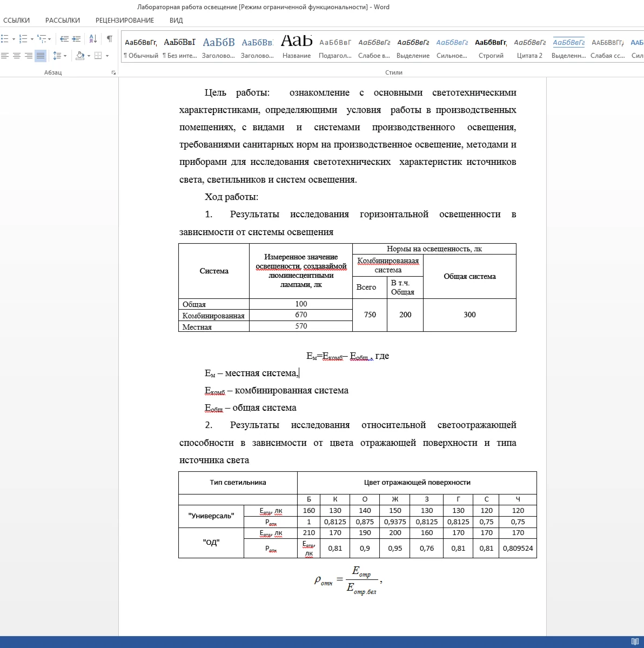Click table cell 'Комбинированная'
The image size is (644, 648).
click(x=213, y=316)
